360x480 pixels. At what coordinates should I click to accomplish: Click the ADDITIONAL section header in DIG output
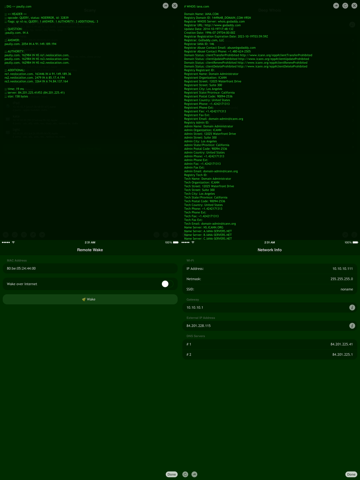(15, 70)
